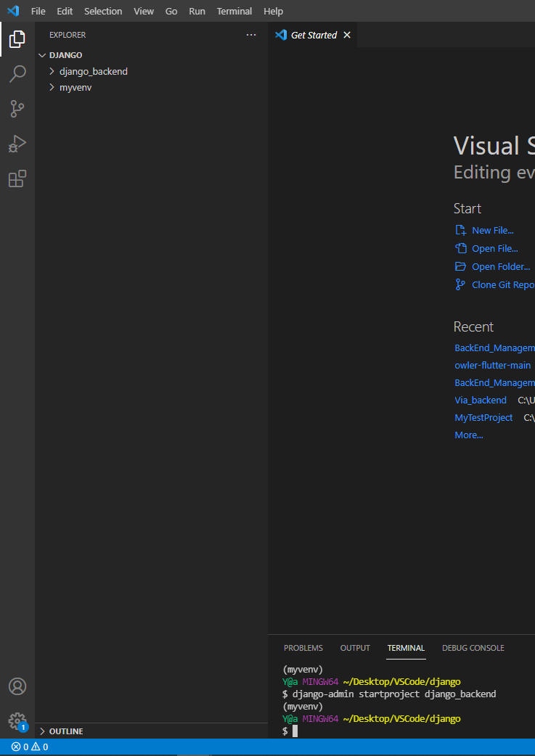This screenshot has height=756, width=535.
Task: Click the EXPLORER panel title
Action: [x=68, y=35]
